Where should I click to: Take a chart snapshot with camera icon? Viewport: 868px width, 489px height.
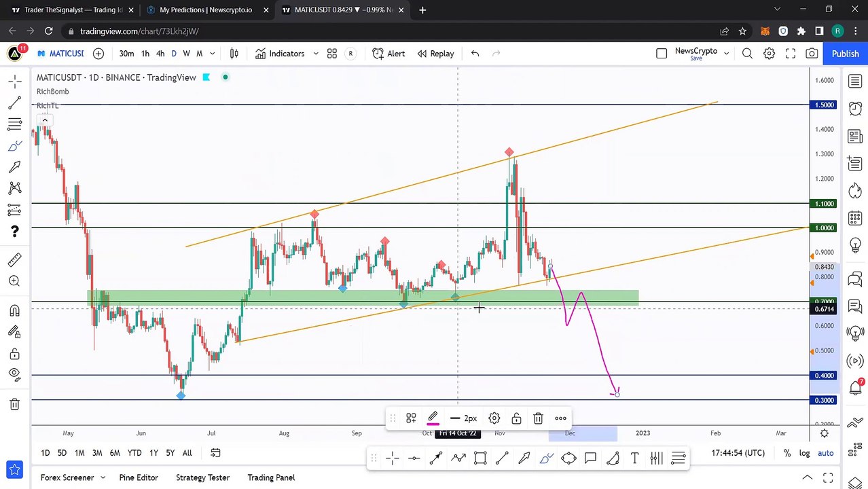tap(812, 54)
